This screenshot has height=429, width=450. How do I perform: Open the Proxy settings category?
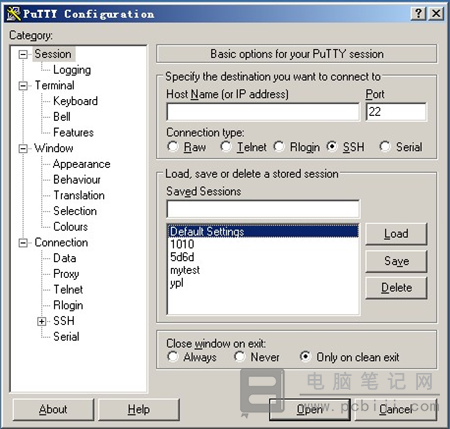click(66, 274)
